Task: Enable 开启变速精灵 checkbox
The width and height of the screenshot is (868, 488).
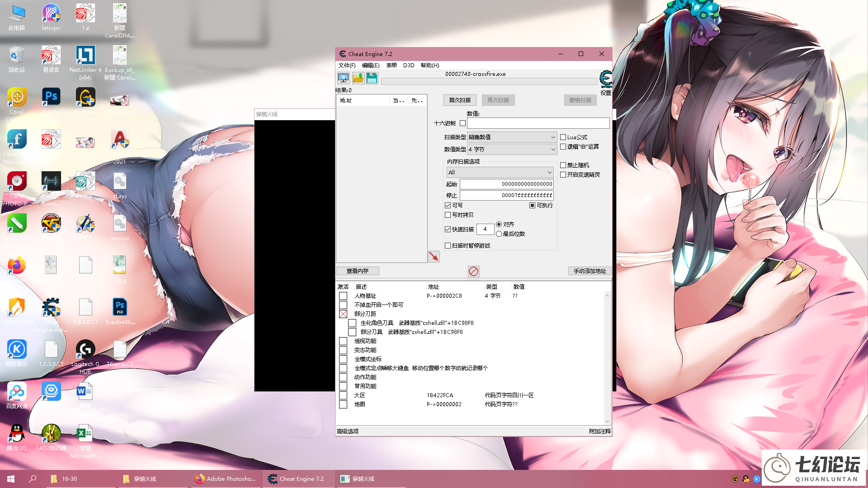Action: pos(563,174)
